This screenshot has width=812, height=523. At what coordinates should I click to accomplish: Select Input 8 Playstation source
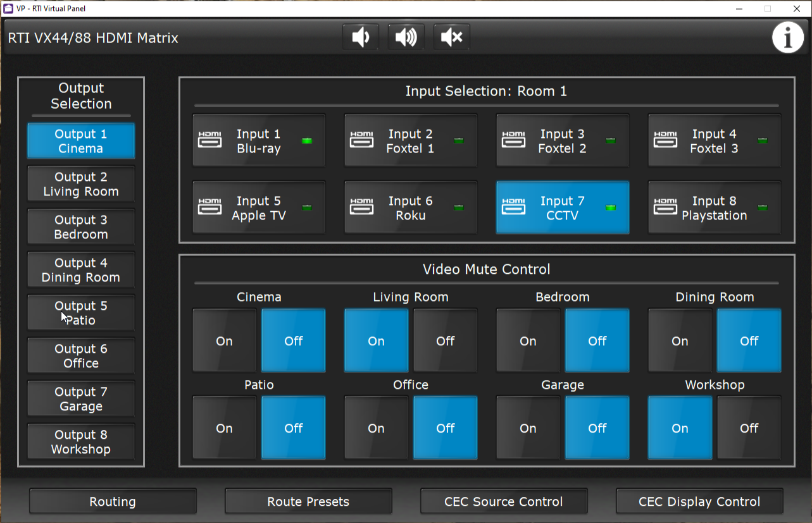[x=715, y=207]
